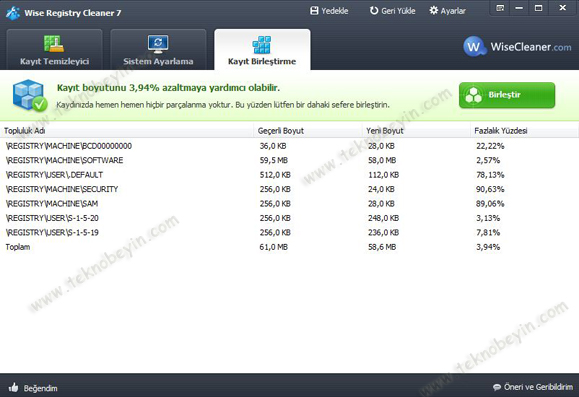Click the Wise Registry Cleaner app icon
Image resolution: width=579 pixels, height=397 pixels.
(13, 13)
